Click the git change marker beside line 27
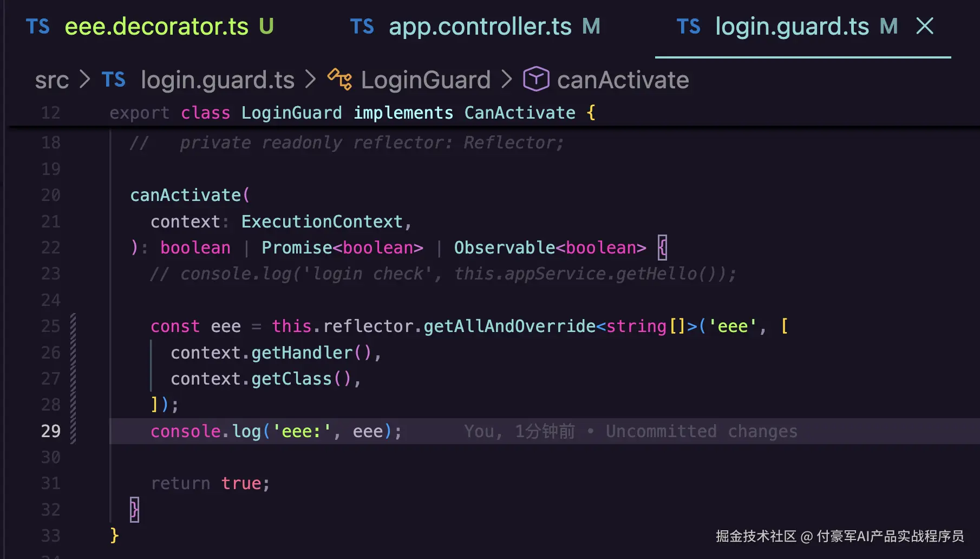980x559 pixels. pyautogui.click(x=73, y=379)
